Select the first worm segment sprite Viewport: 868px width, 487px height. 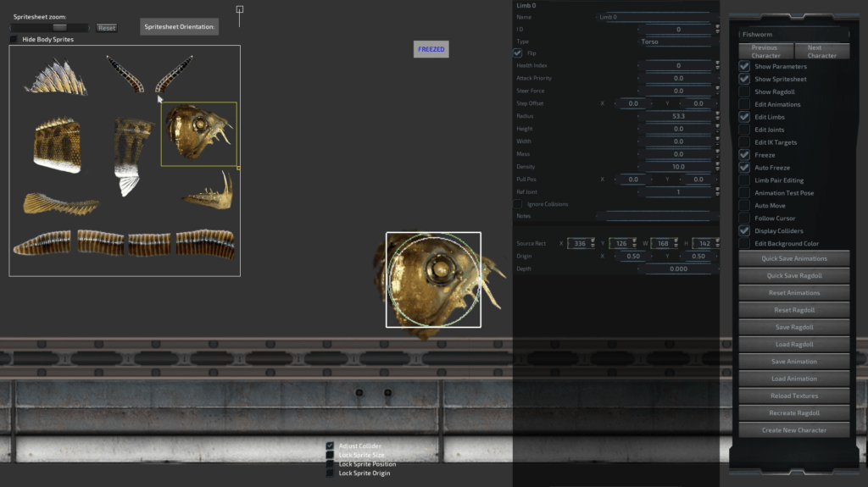(42, 242)
